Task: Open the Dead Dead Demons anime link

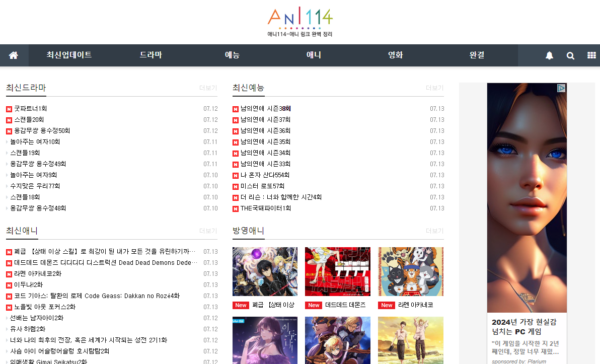Action: point(106,263)
